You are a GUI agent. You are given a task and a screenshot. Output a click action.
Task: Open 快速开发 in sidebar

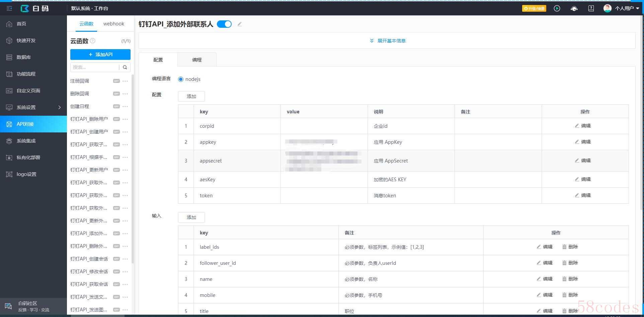click(x=33, y=40)
